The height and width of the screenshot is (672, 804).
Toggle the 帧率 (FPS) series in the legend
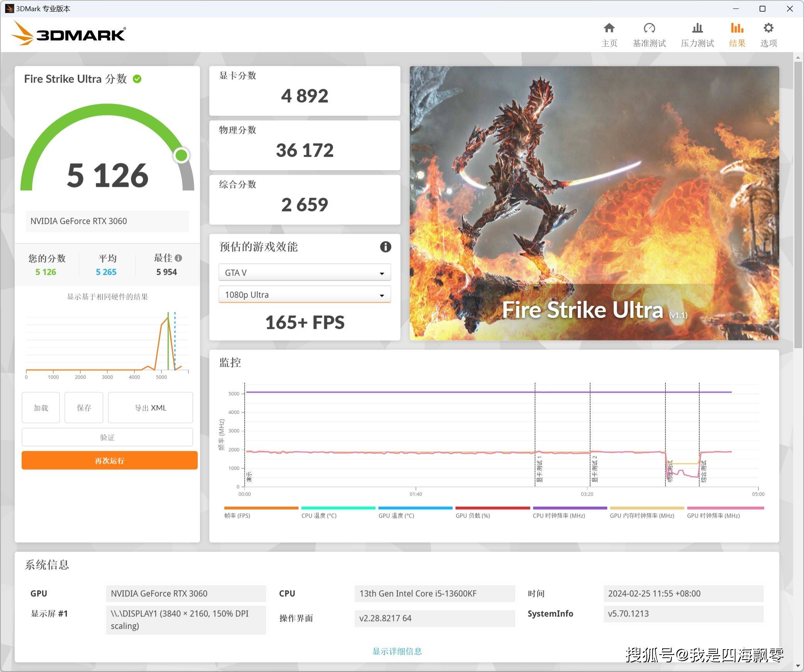[x=237, y=515]
